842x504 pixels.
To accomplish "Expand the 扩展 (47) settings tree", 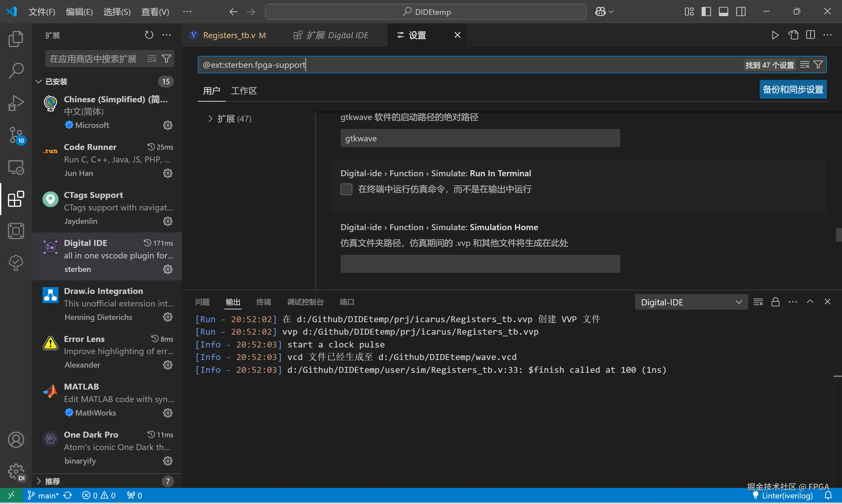I will point(210,119).
